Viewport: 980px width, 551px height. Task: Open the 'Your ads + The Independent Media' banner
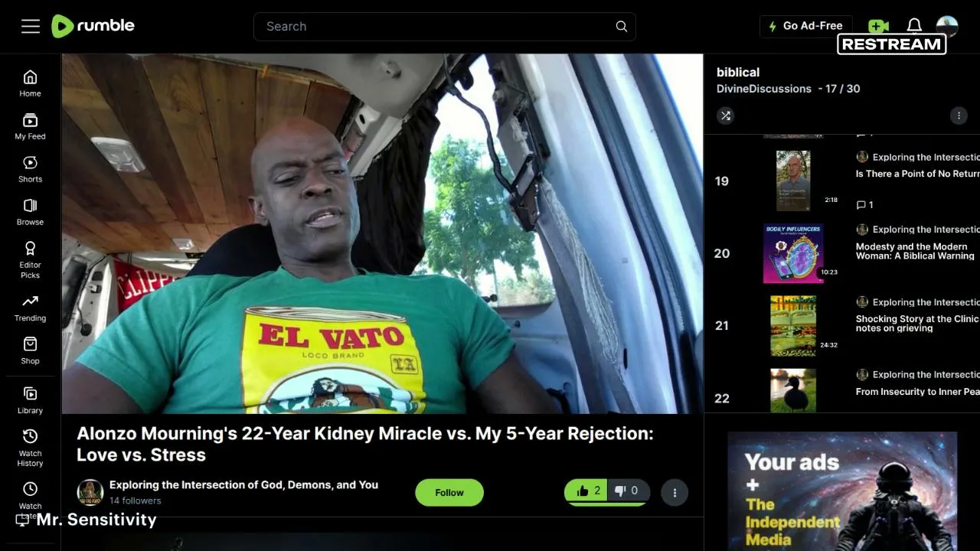(x=842, y=491)
